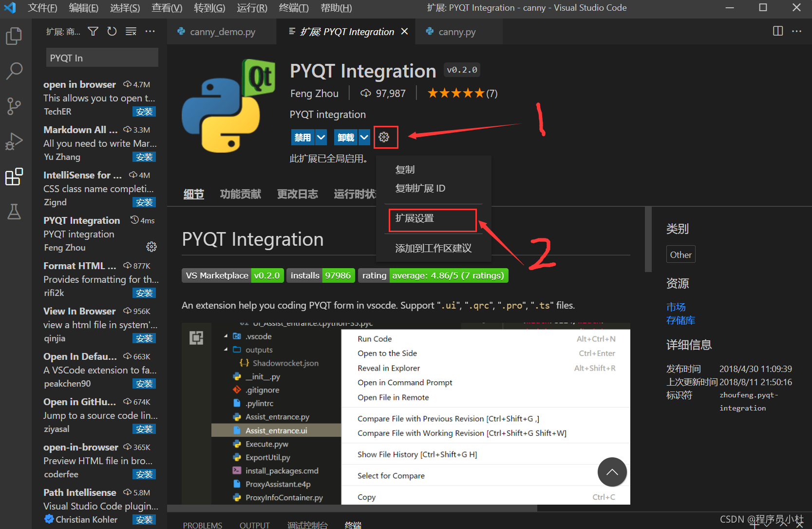Open the OUTPUT panel tab
812x529 pixels.
(x=255, y=525)
